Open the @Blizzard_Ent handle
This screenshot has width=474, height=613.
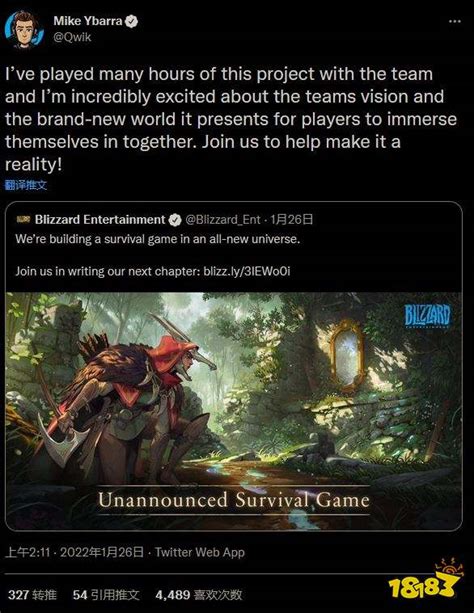click(223, 220)
